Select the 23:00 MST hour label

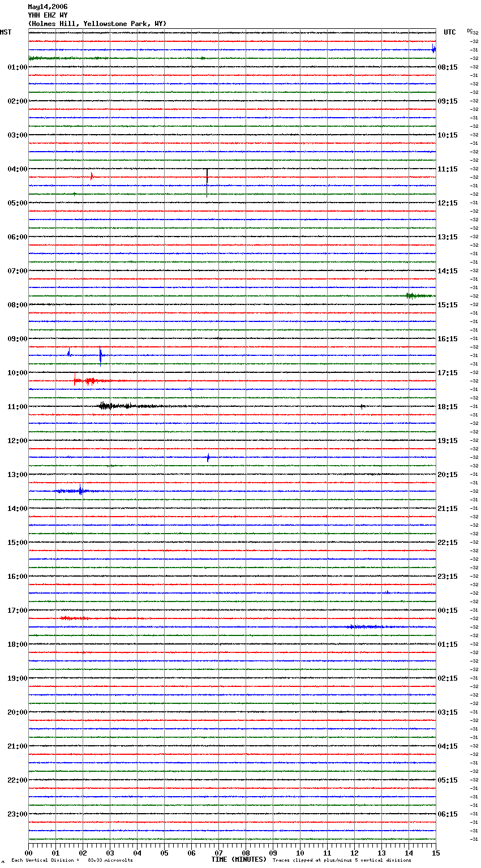[17, 814]
